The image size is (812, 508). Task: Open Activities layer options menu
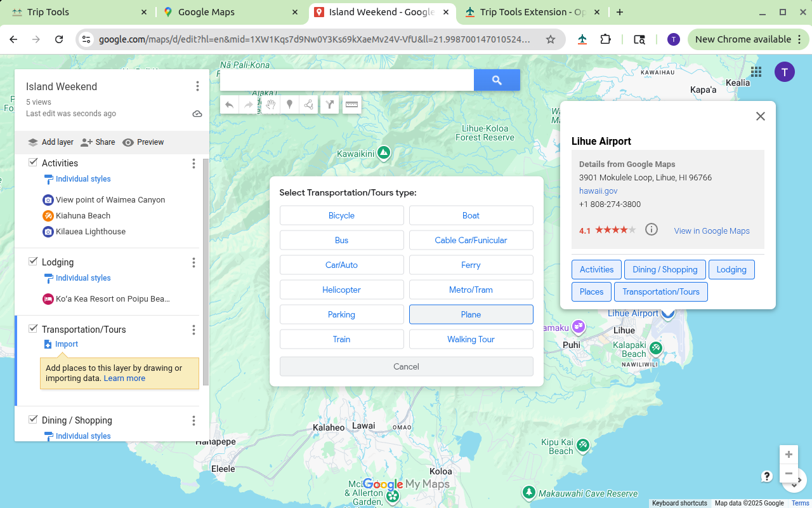[x=193, y=164]
